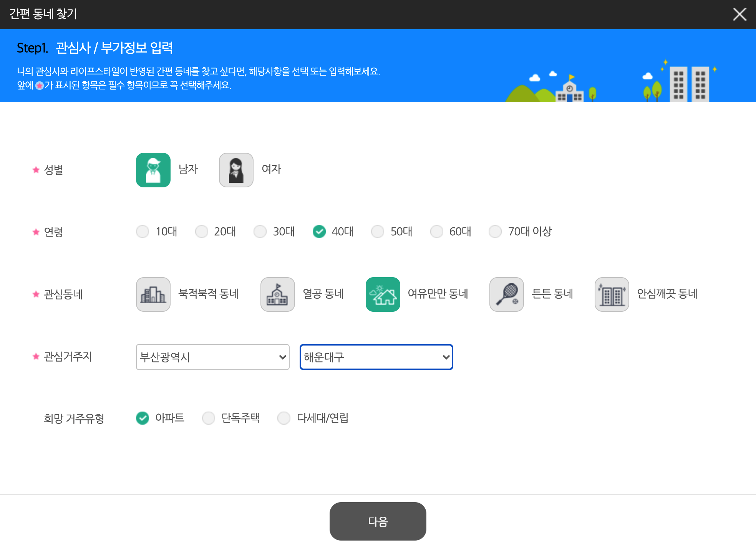Select the 10대 age radio button

pos(143,232)
